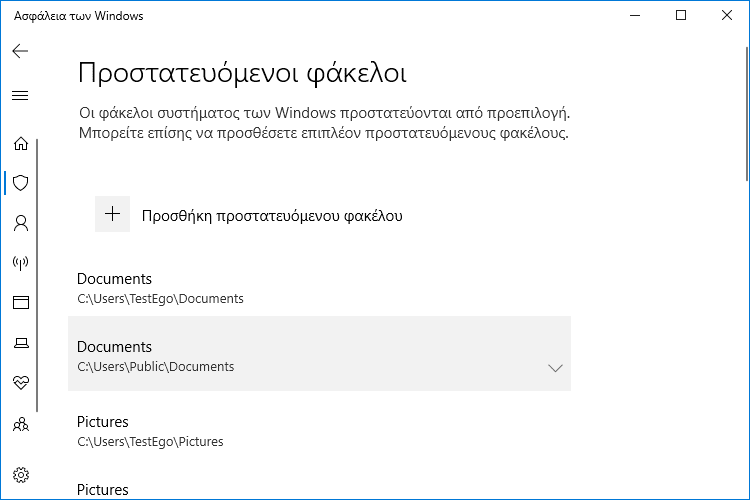Expand the Public Documents folder chevron
The width and height of the screenshot is (750, 500).
coord(555,368)
